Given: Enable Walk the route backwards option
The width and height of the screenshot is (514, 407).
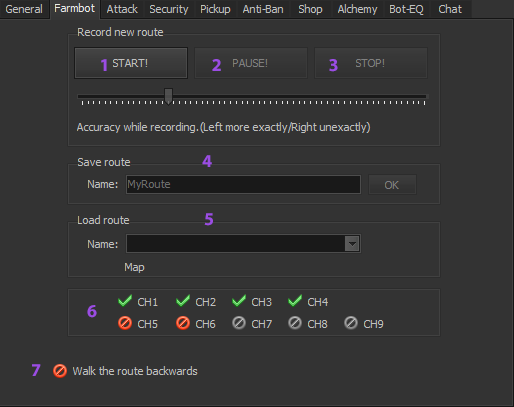Looking at the screenshot, I should click(x=60, y=371).
